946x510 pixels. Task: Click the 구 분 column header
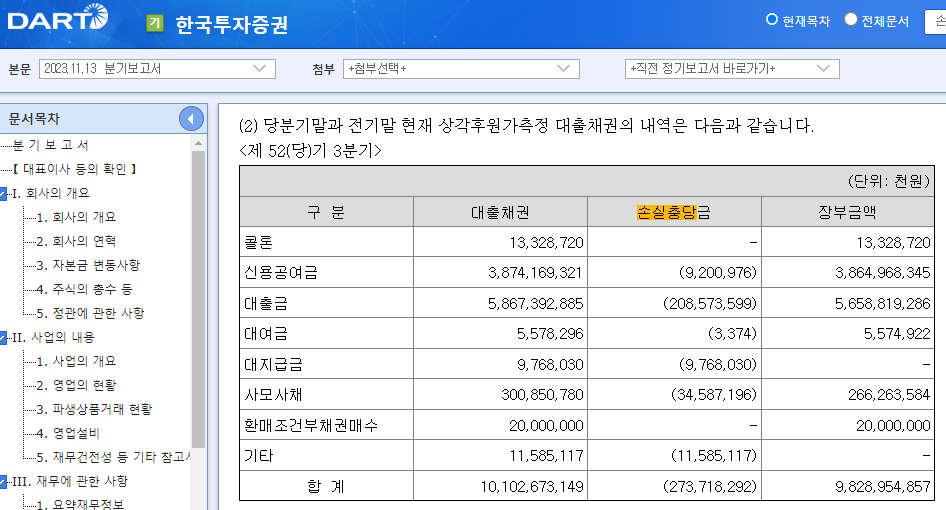[x=326, y=212]
